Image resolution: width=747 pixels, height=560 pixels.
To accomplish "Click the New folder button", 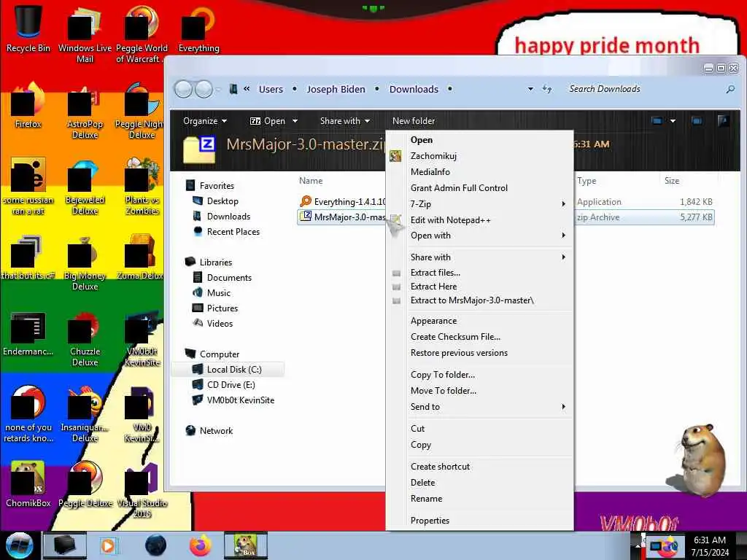I will 414,121.
